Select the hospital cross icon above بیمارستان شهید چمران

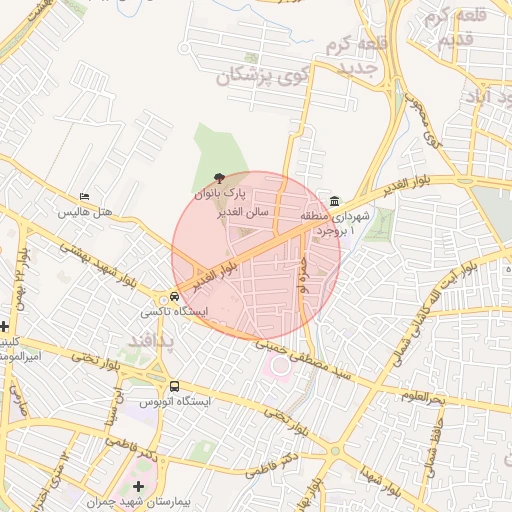(138, 487)
